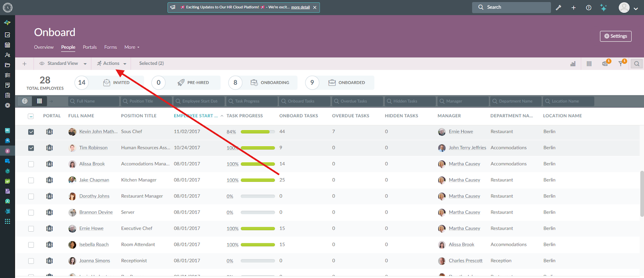This screenshot has width=644, height=278.
Task: Click the AI sparkle icon in top bar
Action: tap(603, 8)
